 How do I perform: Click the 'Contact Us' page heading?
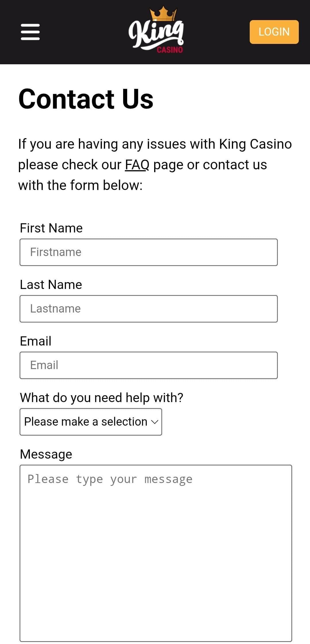click(x=86, y=99)
